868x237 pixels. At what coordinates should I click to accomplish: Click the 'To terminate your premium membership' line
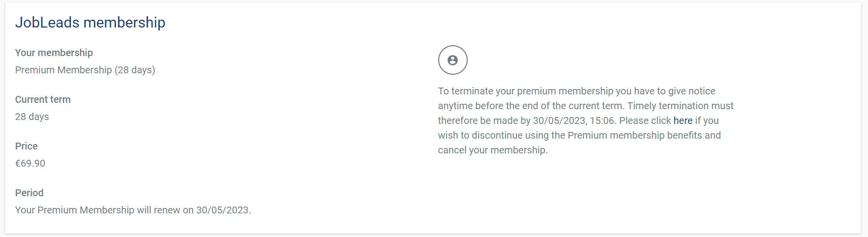576,91
